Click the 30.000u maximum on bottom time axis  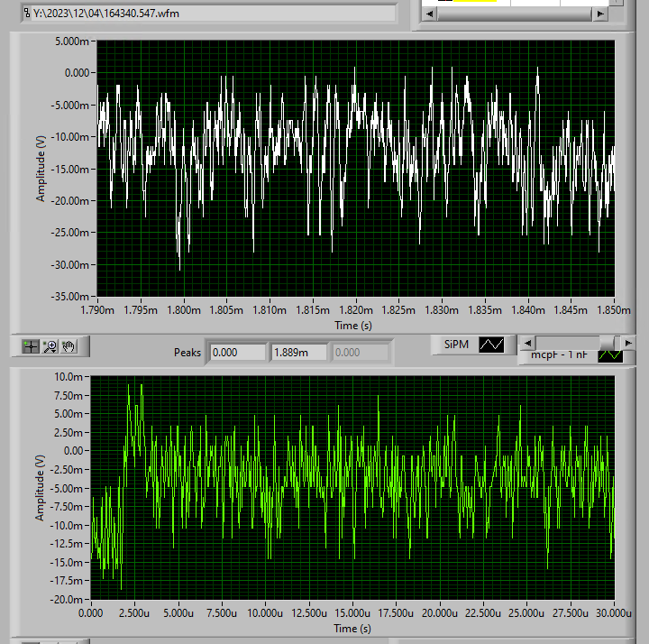coord(614,613)
